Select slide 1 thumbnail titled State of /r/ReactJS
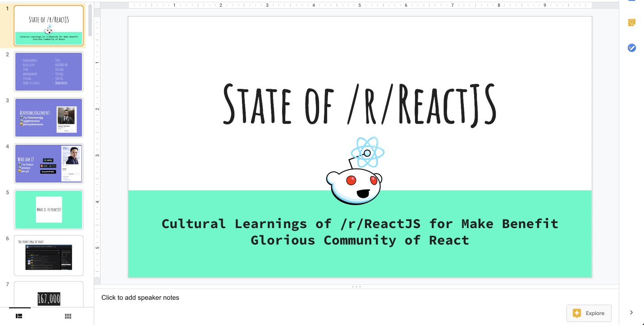 (x=49, y=26)
